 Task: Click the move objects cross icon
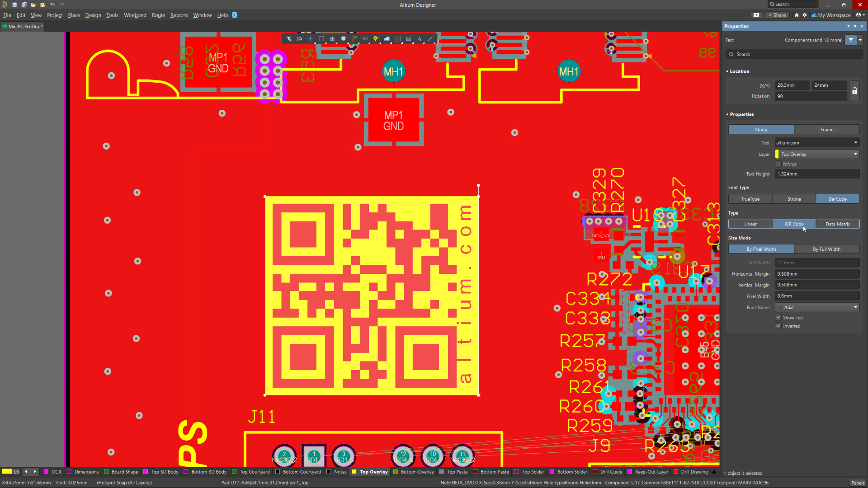[310, 39]
